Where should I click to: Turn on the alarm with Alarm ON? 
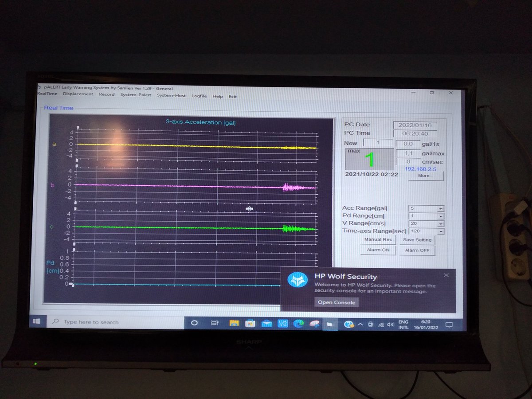(x=378, y=250)
